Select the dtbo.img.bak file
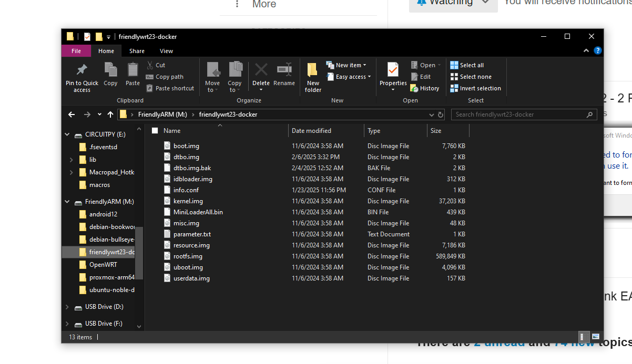This screenshot has height=364, width=632. coord(192,168)
